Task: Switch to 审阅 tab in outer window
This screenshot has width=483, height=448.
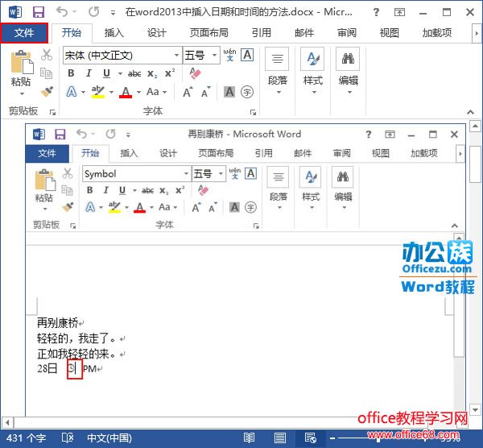Action: click(x=347, y=33)
